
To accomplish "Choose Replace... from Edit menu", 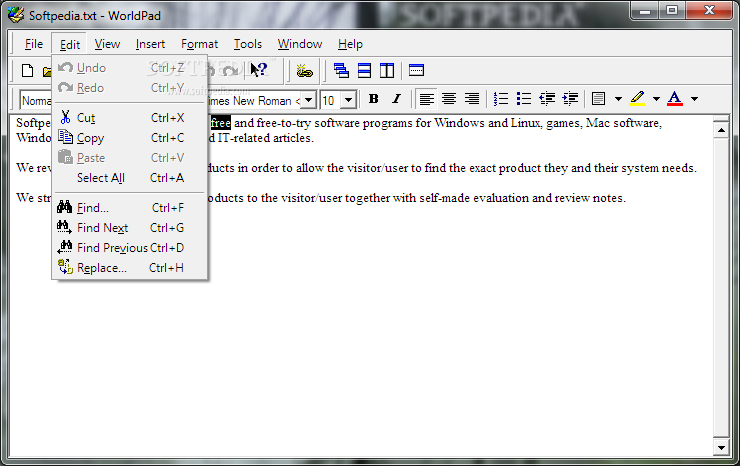I will (130, 268).
